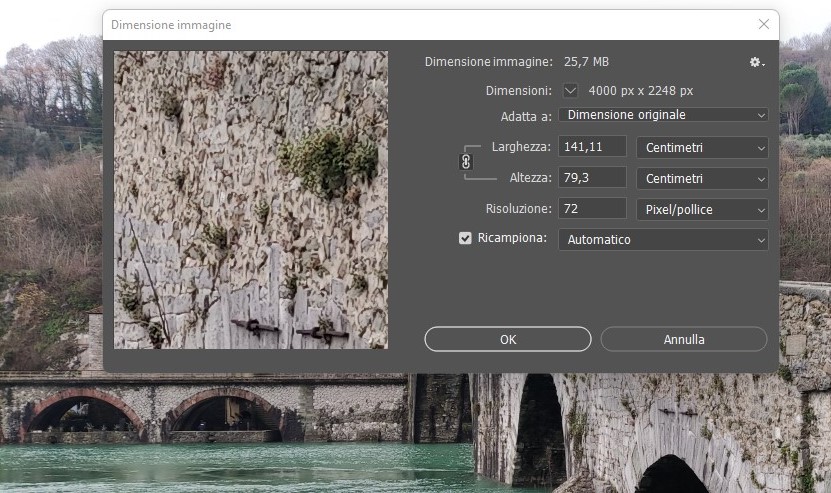Expand the Dimensioni units chevron

(571, 90)
